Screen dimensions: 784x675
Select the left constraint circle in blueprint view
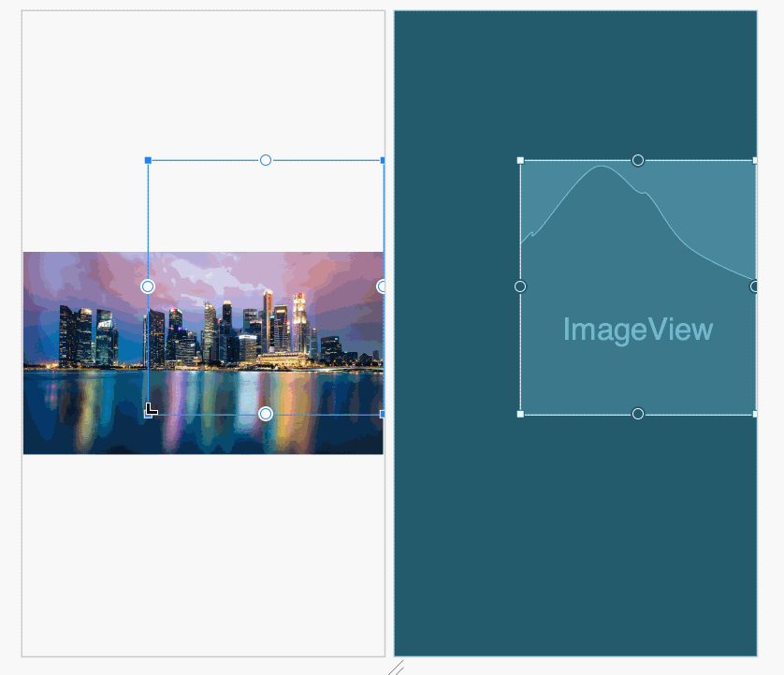click(520, 286)
